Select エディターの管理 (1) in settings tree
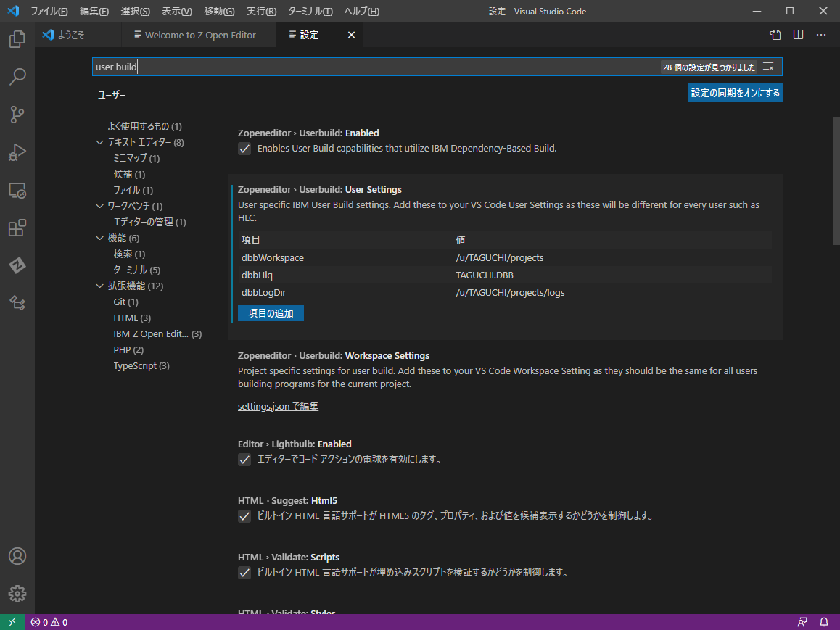Image resolution: width=840 pixels, height=630 pixels. point(149,222)
